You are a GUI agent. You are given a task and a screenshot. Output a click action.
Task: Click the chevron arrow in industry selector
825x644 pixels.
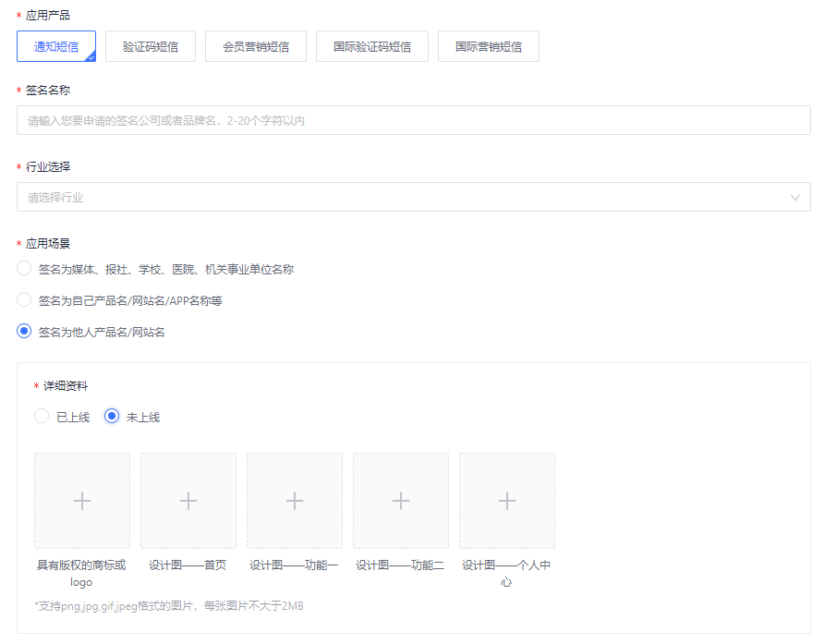795,197
